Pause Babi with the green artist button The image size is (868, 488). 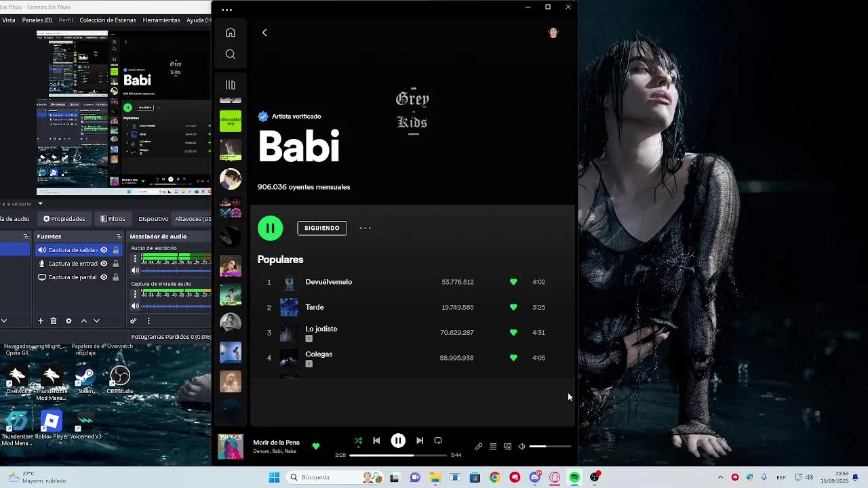270,228
